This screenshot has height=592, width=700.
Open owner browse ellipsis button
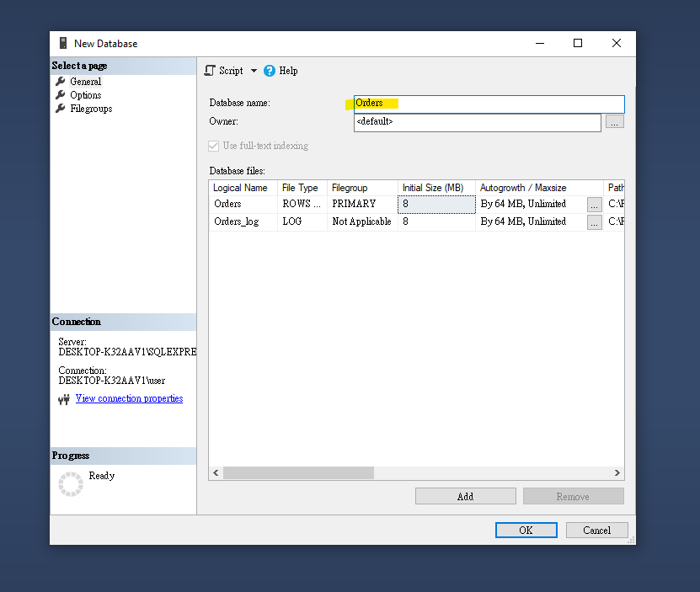[x=615, y=122]
